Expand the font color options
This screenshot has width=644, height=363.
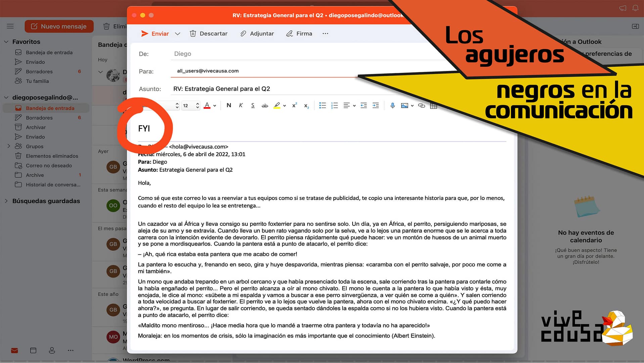(x=215, y=105)
